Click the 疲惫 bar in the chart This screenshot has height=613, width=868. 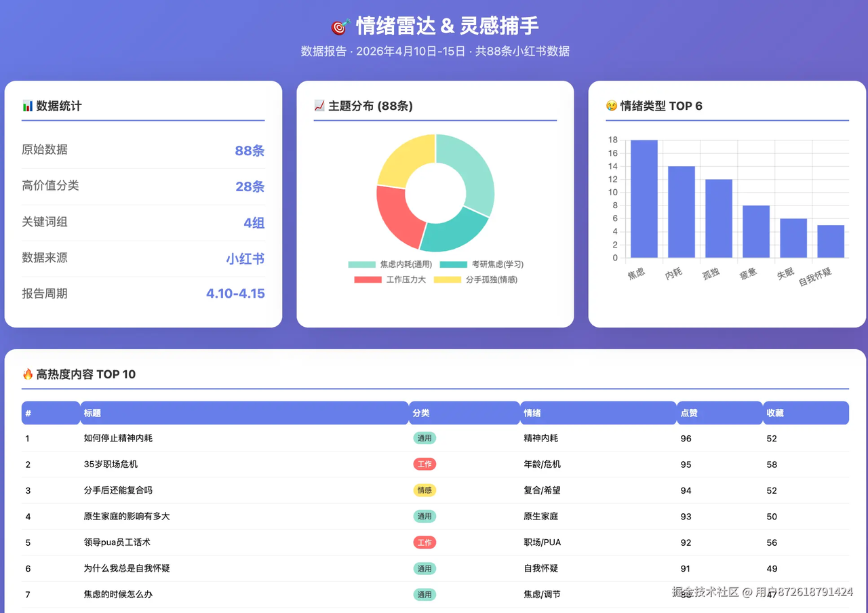756,231
